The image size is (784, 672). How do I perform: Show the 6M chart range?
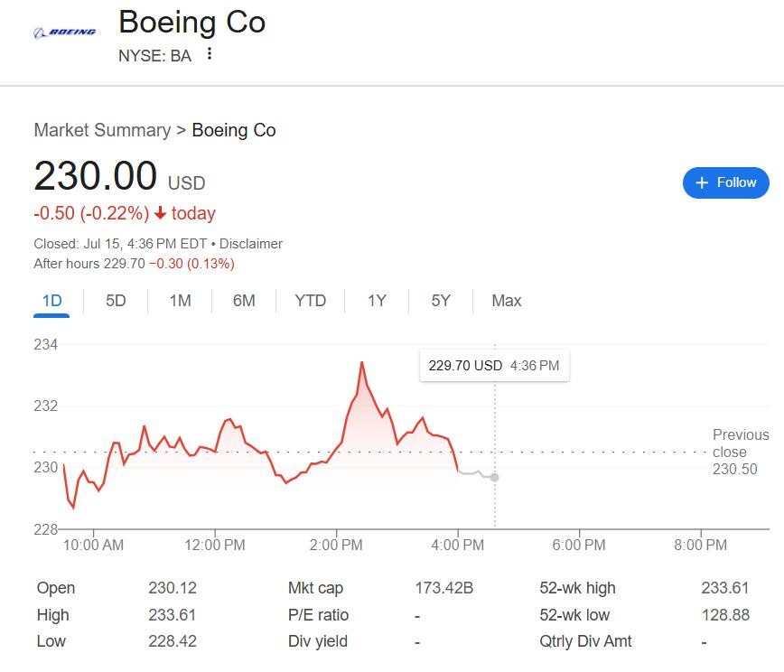244,301
